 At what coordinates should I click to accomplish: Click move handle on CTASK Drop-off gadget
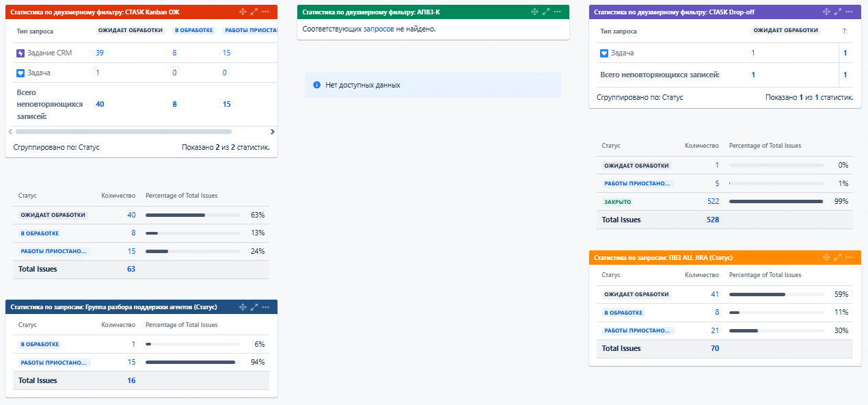826,12
